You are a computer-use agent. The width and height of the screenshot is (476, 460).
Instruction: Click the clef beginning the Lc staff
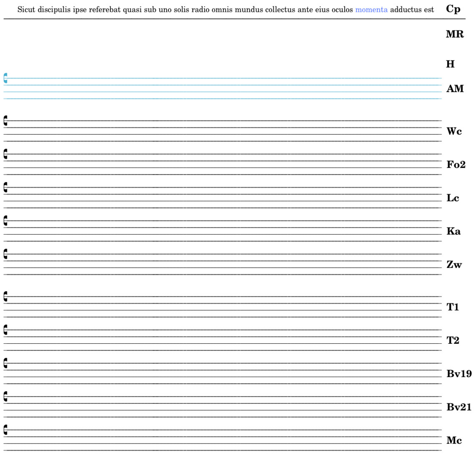point(5,187)
